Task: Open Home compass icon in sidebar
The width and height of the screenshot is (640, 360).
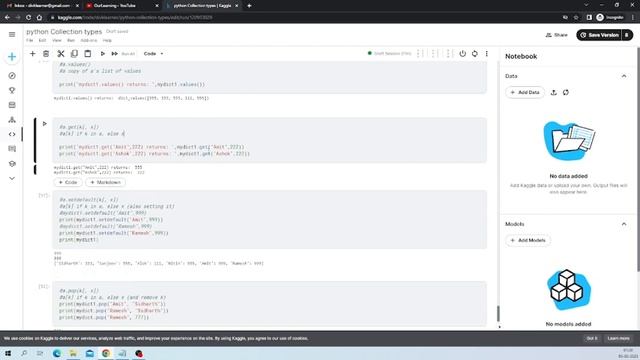Action: 12,76
